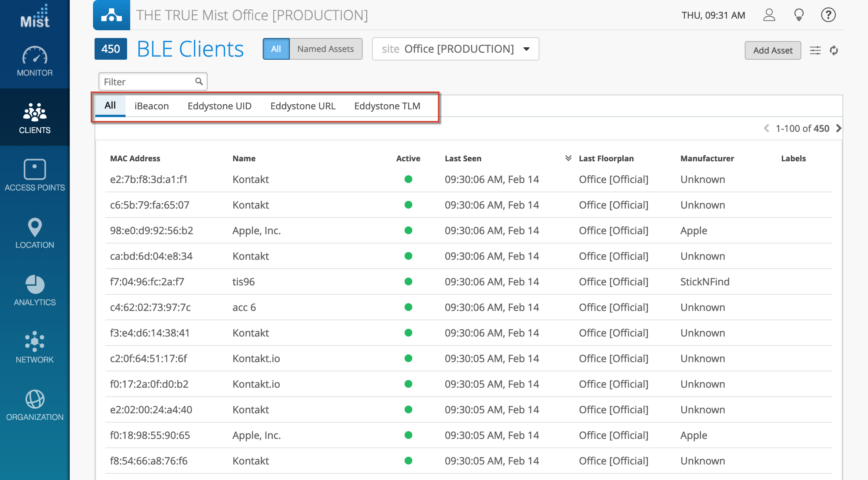Screen dimensions: 868x480
Task: Open the help question mark icon
Action: tap(828, 15)
